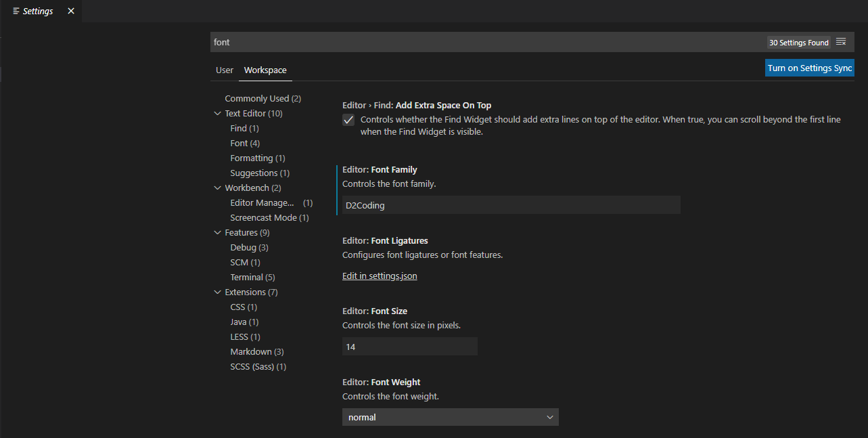Select the Font (4) tree item
Viewport: 868px width, 438px height.
[x=245, y=143]
